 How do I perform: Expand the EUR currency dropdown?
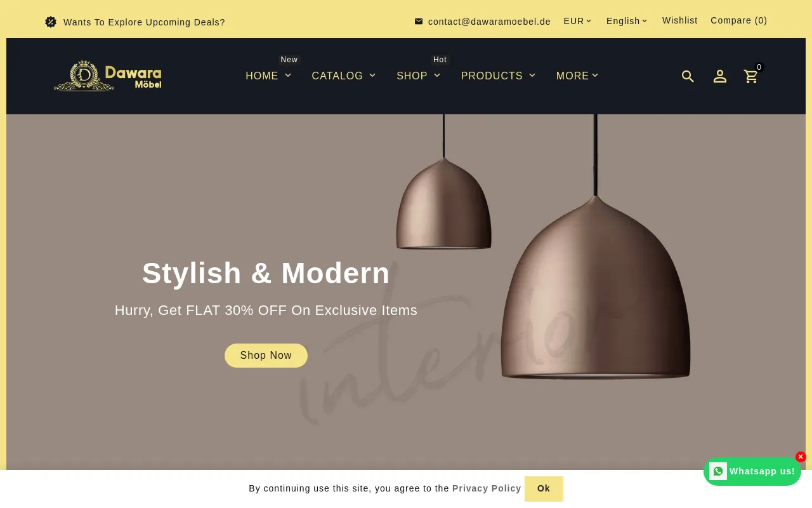tap(577, 21)
